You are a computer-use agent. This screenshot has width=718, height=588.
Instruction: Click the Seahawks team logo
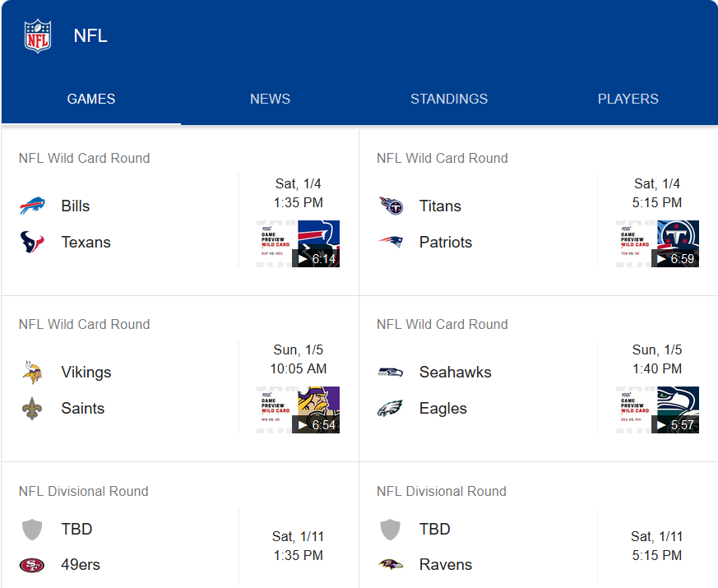tap(391, 372)
